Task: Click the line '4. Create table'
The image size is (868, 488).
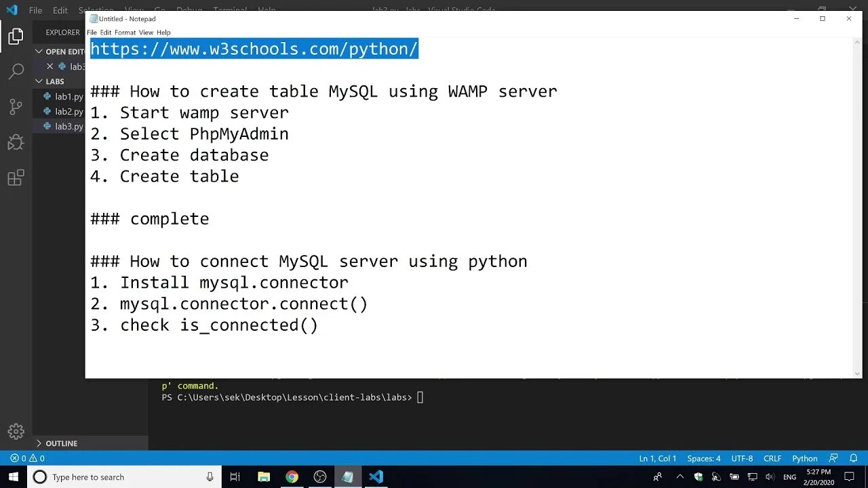Action: 165,176
